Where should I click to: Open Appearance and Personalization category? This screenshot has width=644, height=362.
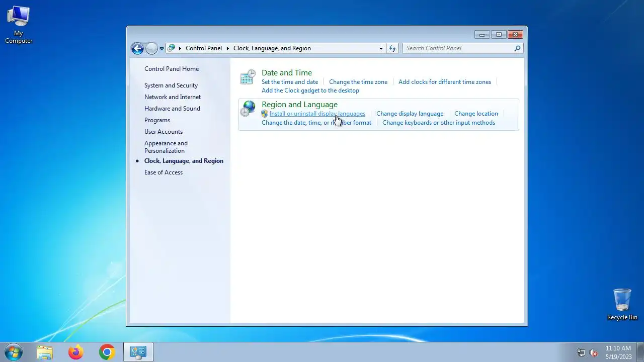[x=166, y=147]
